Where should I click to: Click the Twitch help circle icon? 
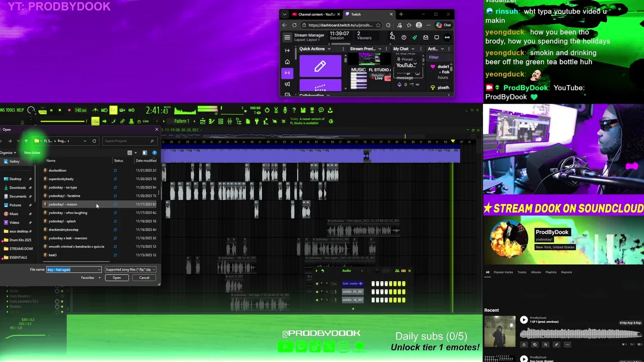(404, 37)
